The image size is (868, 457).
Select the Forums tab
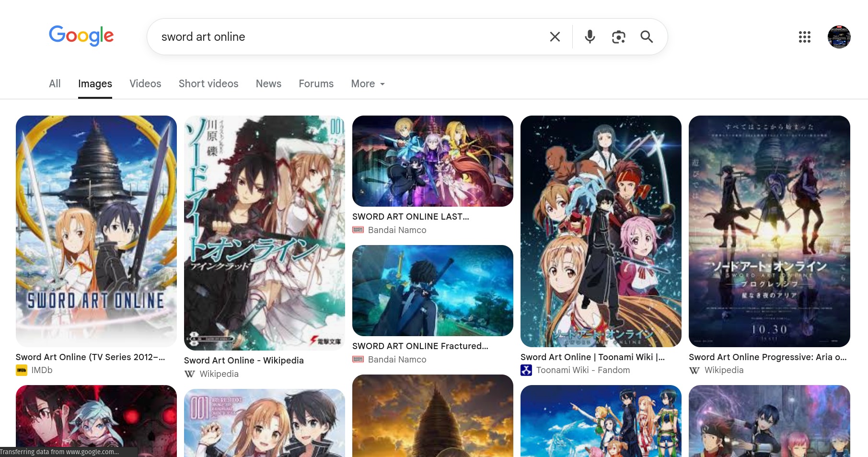tap(316, 84)
